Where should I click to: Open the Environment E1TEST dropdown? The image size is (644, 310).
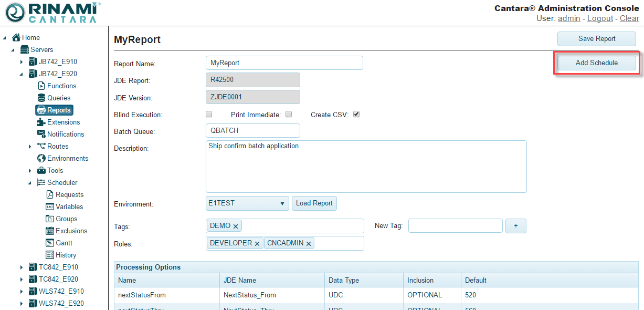tap(247, 203)
